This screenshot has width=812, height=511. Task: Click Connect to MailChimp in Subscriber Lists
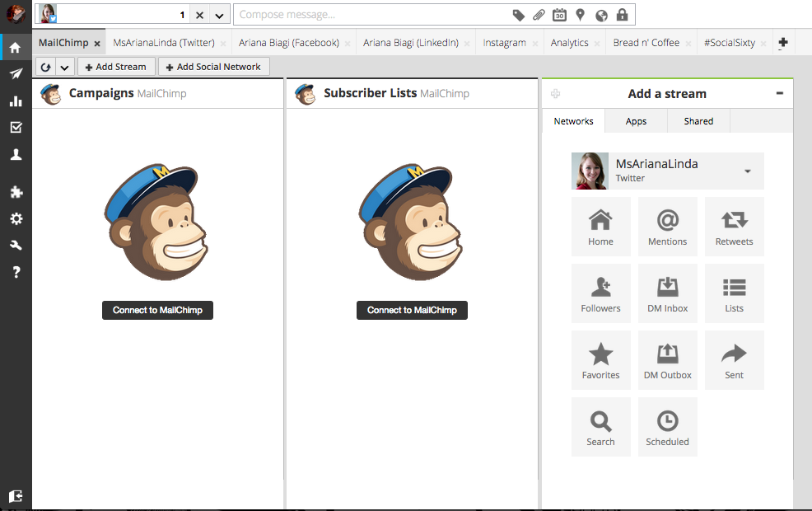pyautogui.click(x=413, y=310)
